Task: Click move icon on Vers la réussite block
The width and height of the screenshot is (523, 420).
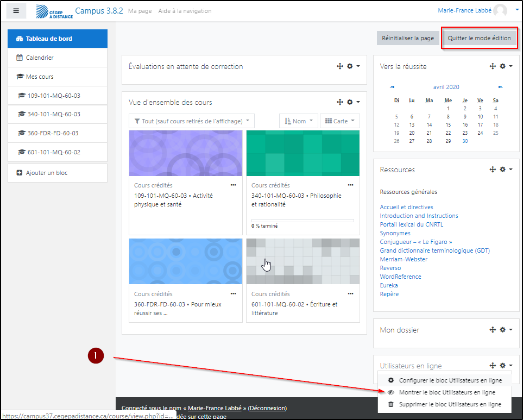Action: click(493, 66)
